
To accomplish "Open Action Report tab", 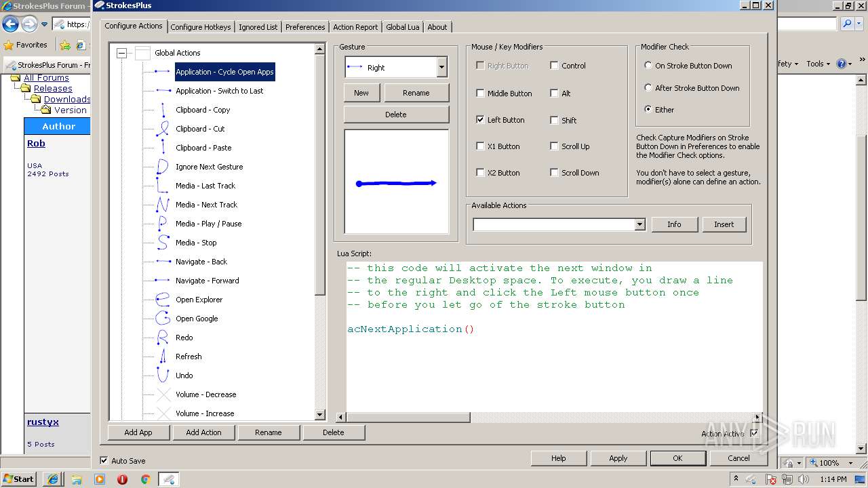I will click(355, 27).
